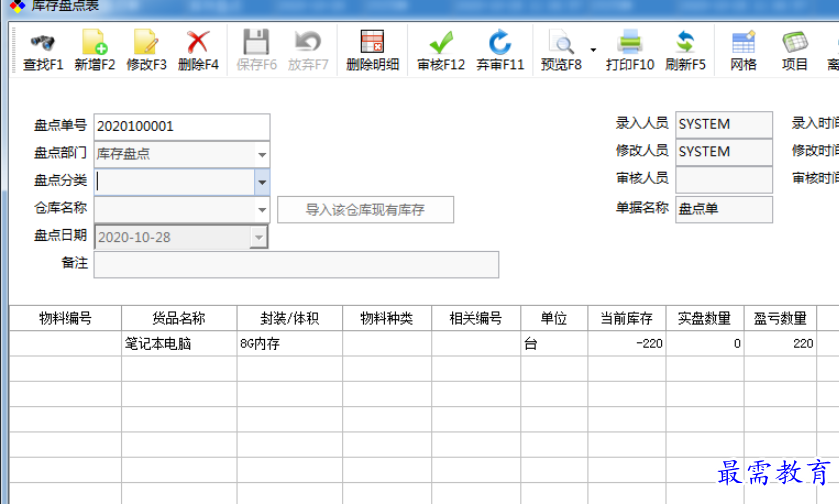
Task: Revoke approval via 弃审F11
Action: pyautogui.click(x=500, y=51)
